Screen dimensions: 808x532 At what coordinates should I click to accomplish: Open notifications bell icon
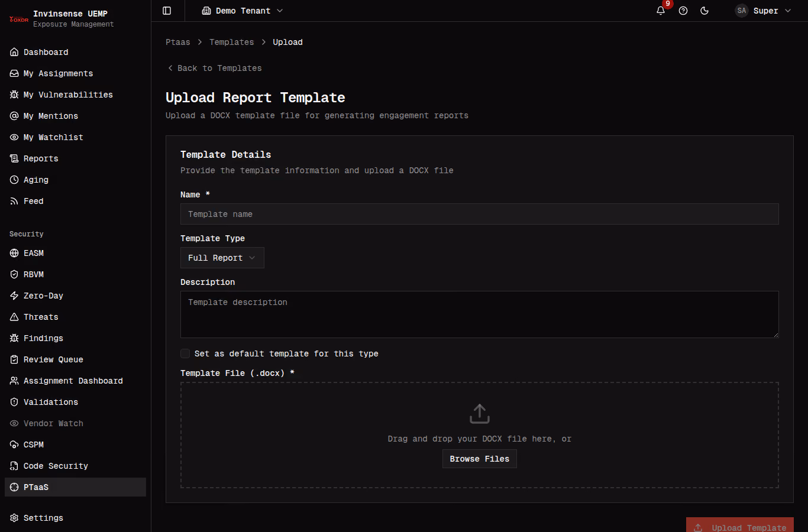tap(661, 11)
